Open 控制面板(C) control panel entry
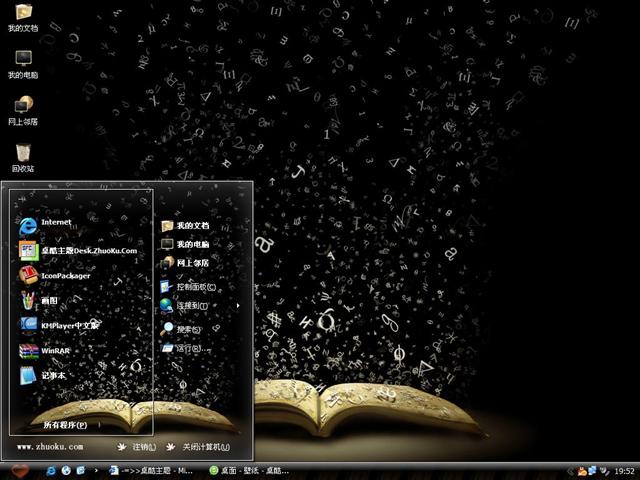This screenshot has height=480, width=640. [188, 287]
